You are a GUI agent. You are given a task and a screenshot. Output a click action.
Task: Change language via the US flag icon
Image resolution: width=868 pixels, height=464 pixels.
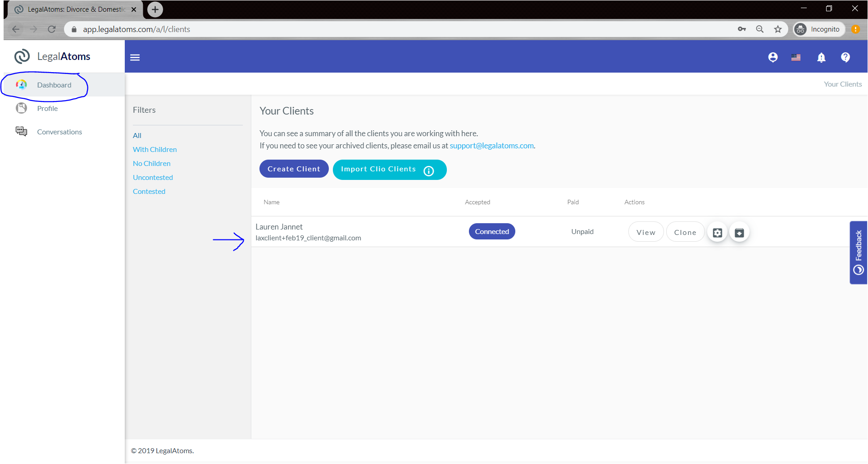tap(796, 57)
